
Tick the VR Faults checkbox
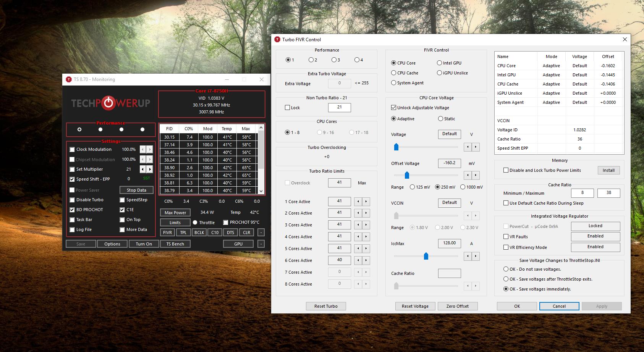pyautogui.click(x=506, y=237)
